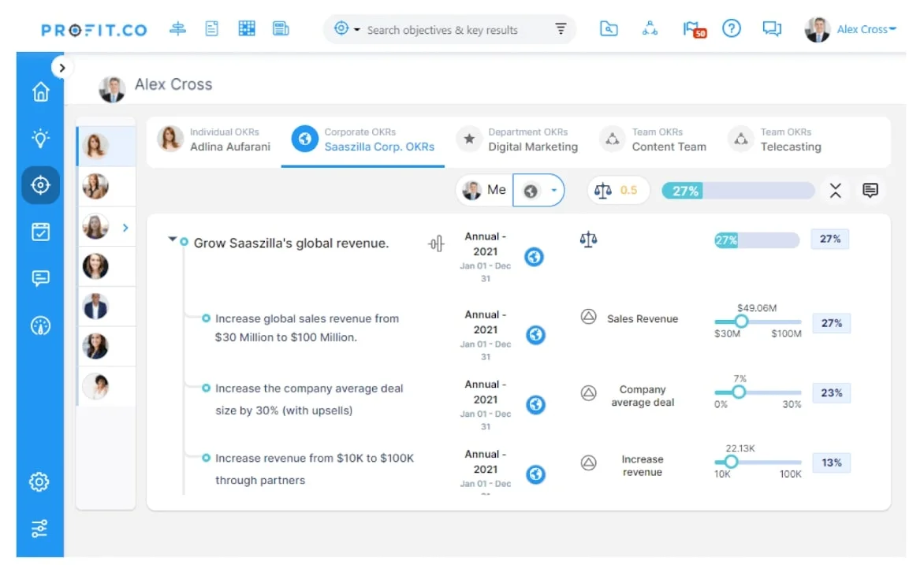Screen dimensions: 924x565
Task: Select the insights lightbulb icon in sidebar
Action: [39, 139]
